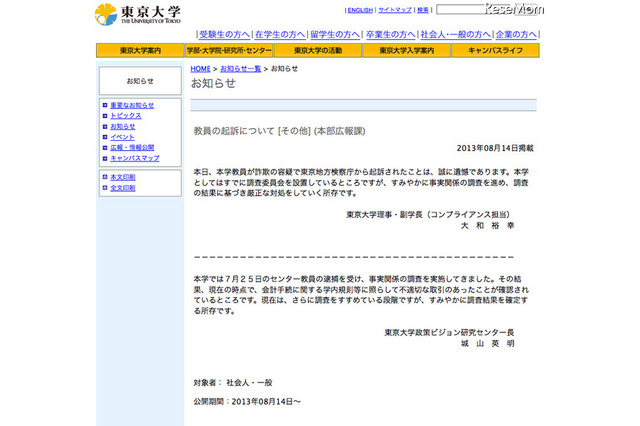Viewport: 640px width, 426px height.
Task: Click the large お知らせ page heading
Action: click(213, 84)
